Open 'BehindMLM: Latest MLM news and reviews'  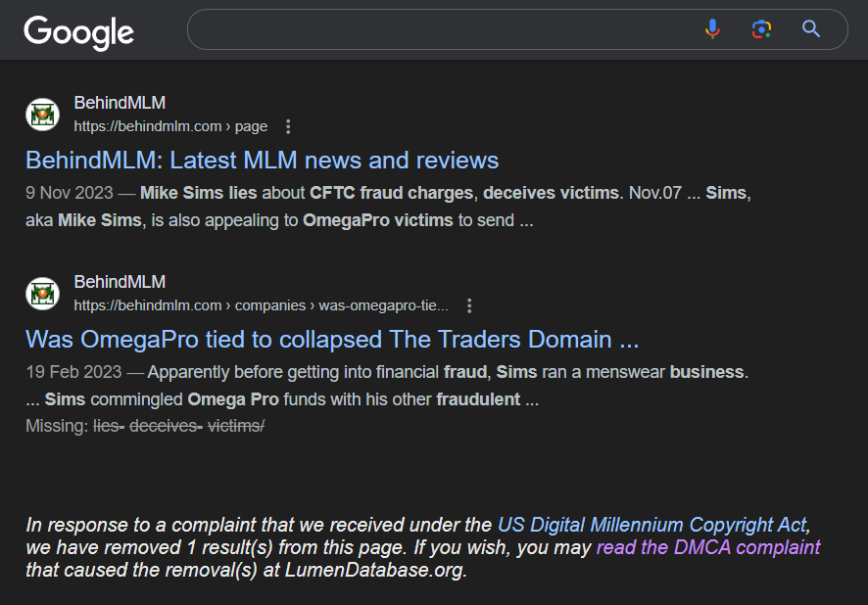point(262,161)
